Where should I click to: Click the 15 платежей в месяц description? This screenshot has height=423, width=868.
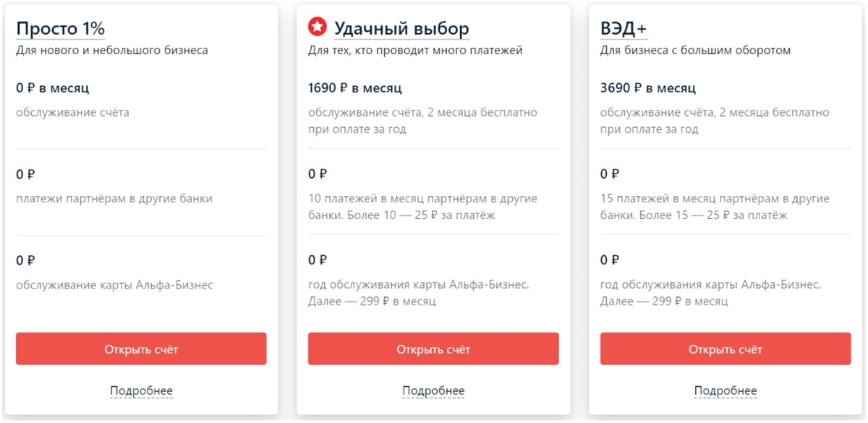click(715, 208)
